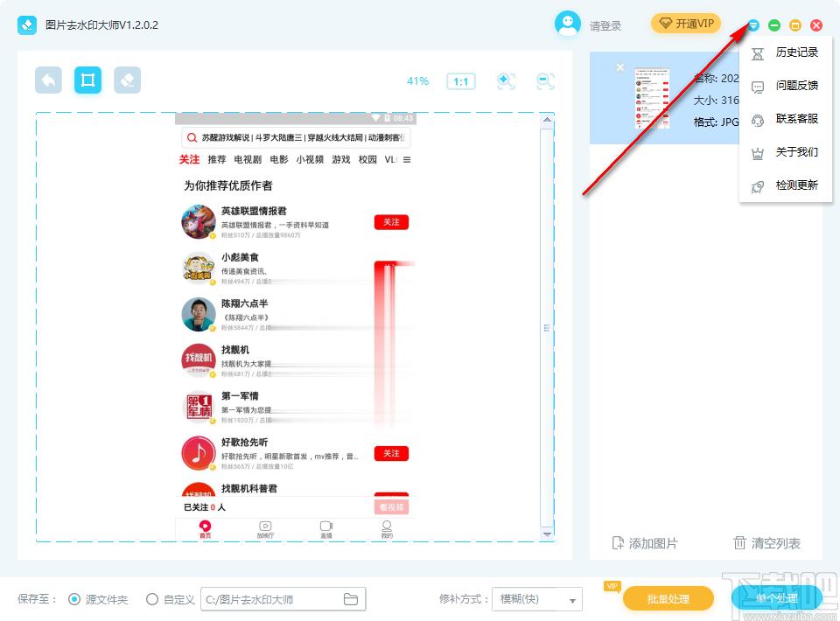840x621 pixels.
Task: Click the undo arrow tool button
Action: [x=49, y=80]
